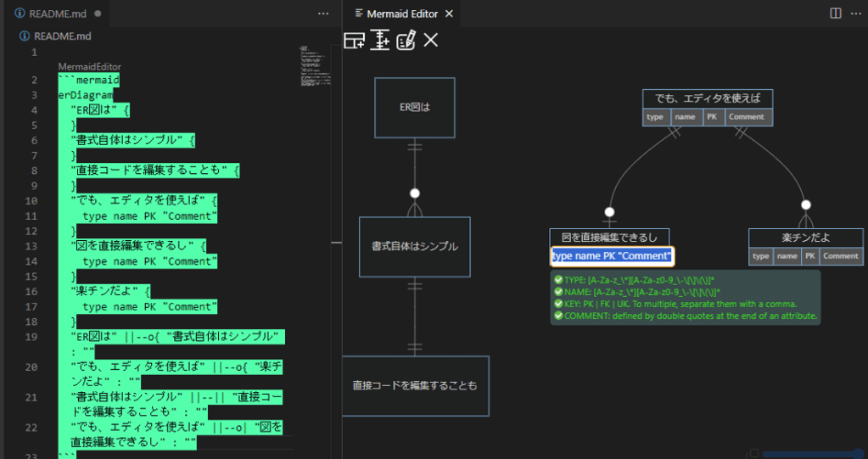
Task: Click the add attribute row icon
Action: [x=379, y=40]
